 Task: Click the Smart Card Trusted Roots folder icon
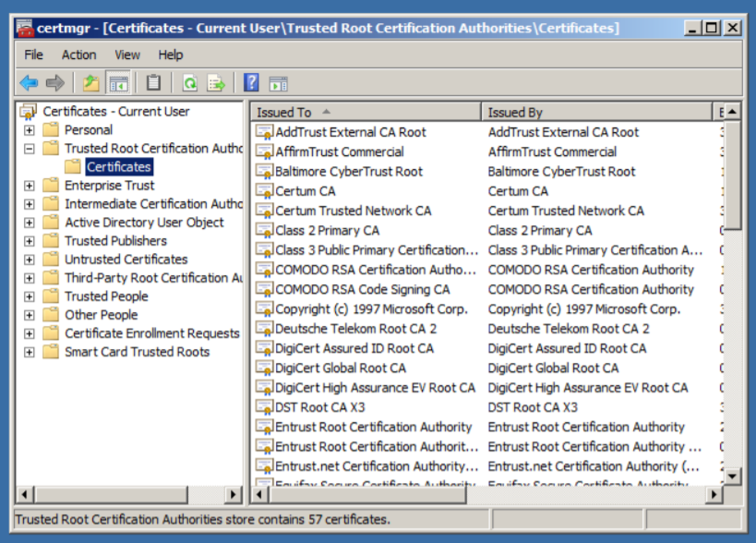click(x=51, y=351)
